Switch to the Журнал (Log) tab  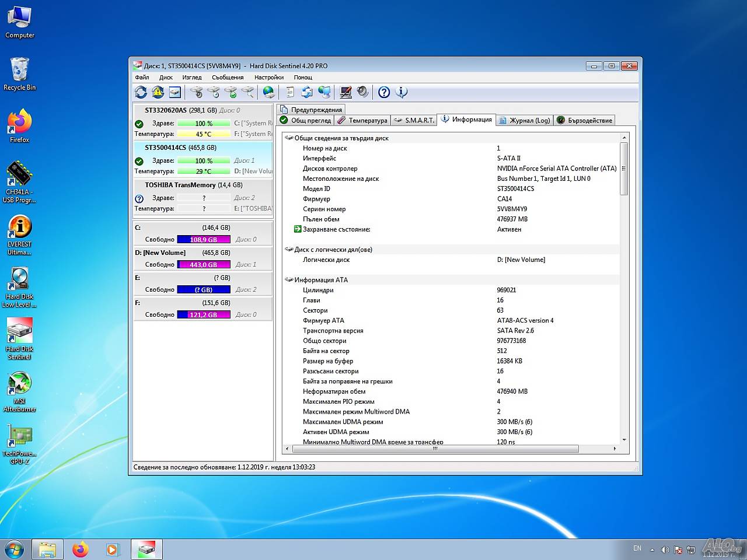[x=525, y=120]
